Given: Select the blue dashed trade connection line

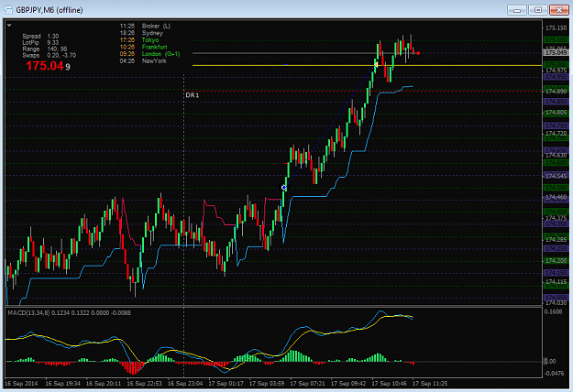Looking at the screenshot, I should tap(329, 127).
